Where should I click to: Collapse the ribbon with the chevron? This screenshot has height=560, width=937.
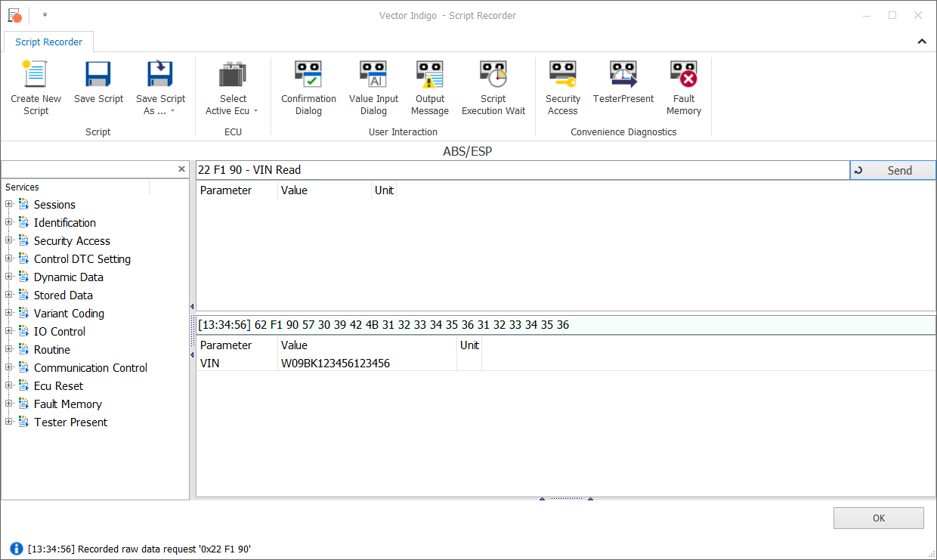point(921,42)
